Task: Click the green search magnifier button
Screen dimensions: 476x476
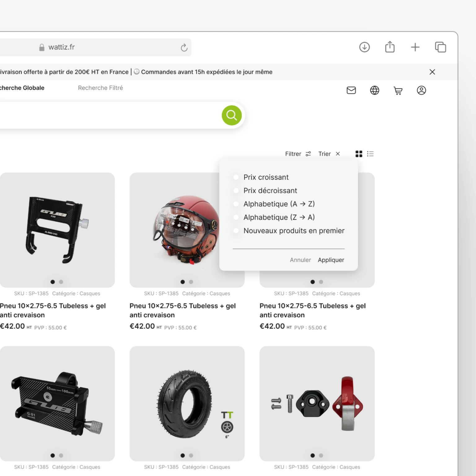Action: [231, 115]
